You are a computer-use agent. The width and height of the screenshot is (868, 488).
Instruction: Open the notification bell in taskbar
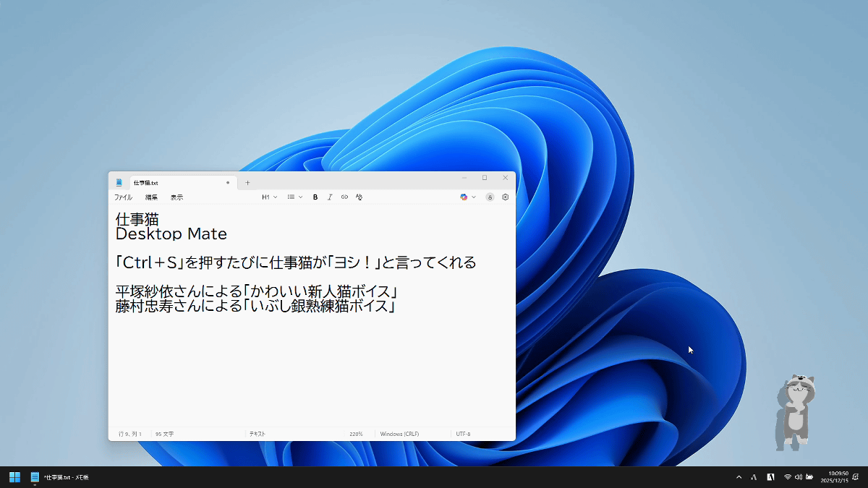[x=856, y=477]
